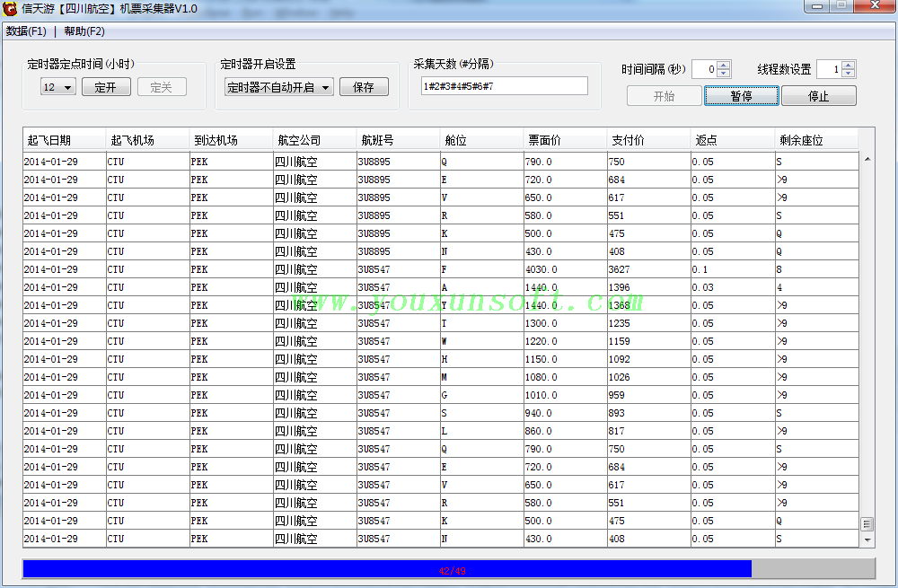Screen dimensions: 898x588
Task: Open the 数据(F1) menu
Action: point(26,31)
